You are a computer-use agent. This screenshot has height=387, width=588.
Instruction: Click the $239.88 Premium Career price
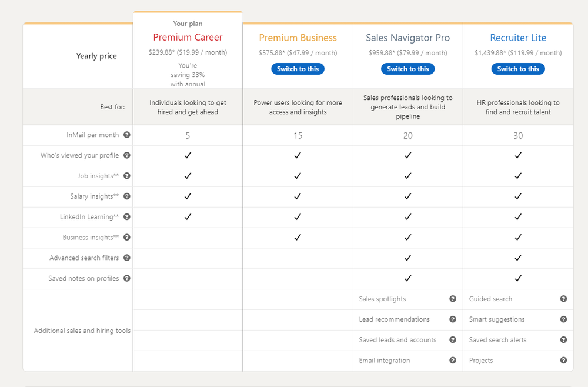click(x=188, y=52)
